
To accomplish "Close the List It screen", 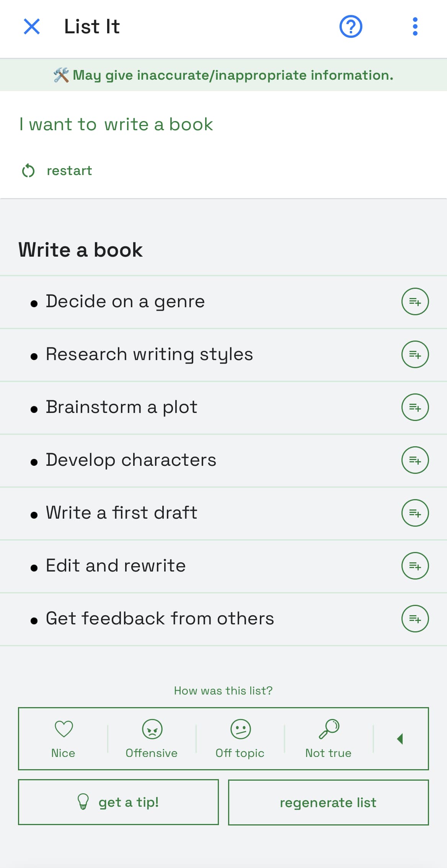I will [x=32, y=27].
